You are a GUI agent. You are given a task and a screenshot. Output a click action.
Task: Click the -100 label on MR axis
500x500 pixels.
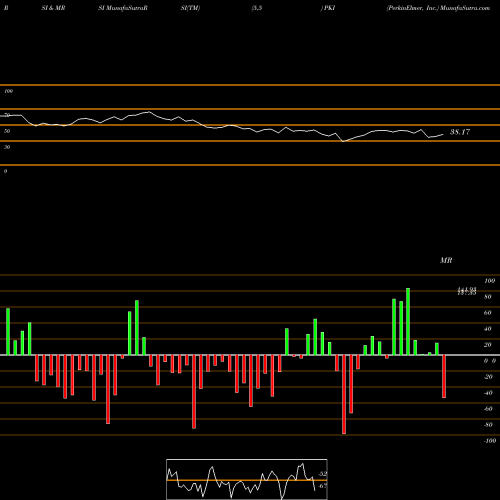click(490, 441)
